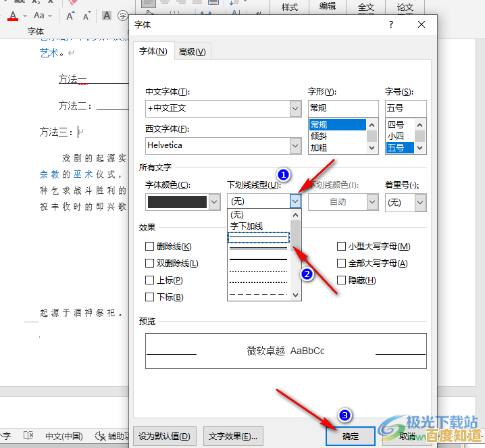Click the 确定 button
The height and width of the screenshot is (448, 485).
[351, 436]
